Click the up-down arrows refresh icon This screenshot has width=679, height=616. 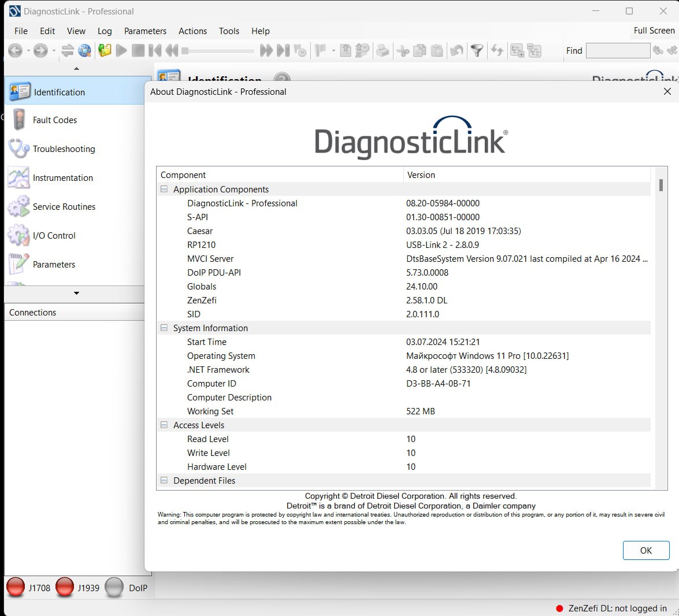point(497,51)
